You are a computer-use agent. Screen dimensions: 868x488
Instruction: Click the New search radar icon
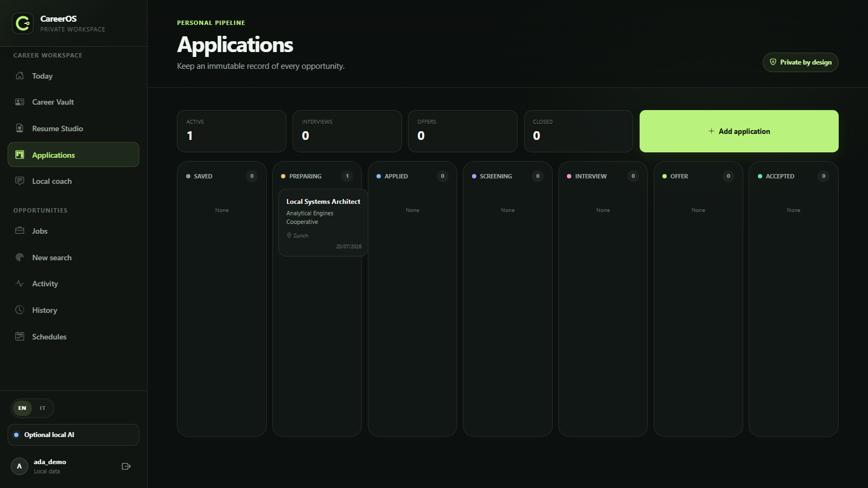[20, 257]
